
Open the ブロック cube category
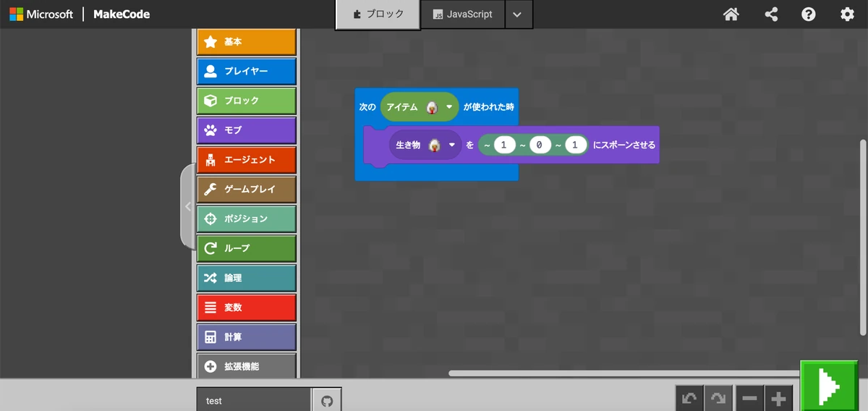tap(246, 101)
